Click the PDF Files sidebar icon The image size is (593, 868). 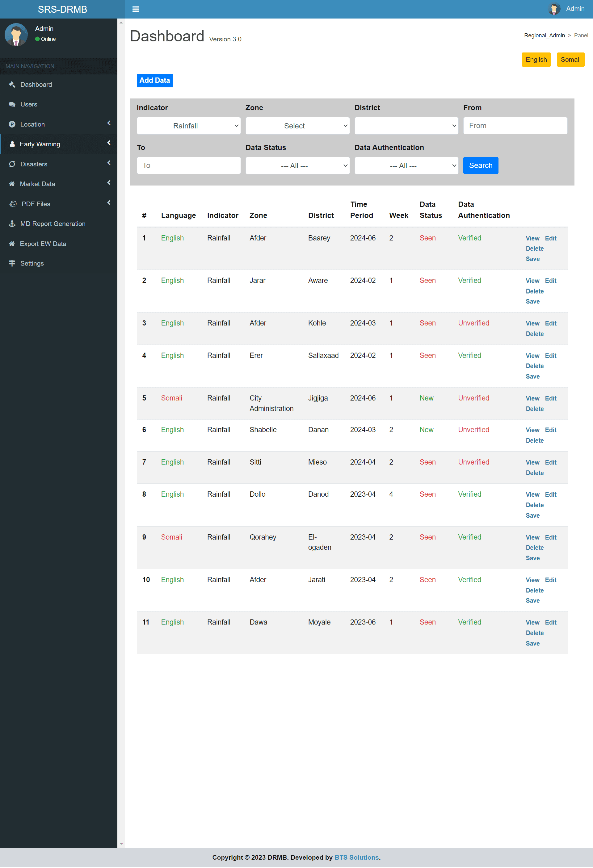point(13,204)
